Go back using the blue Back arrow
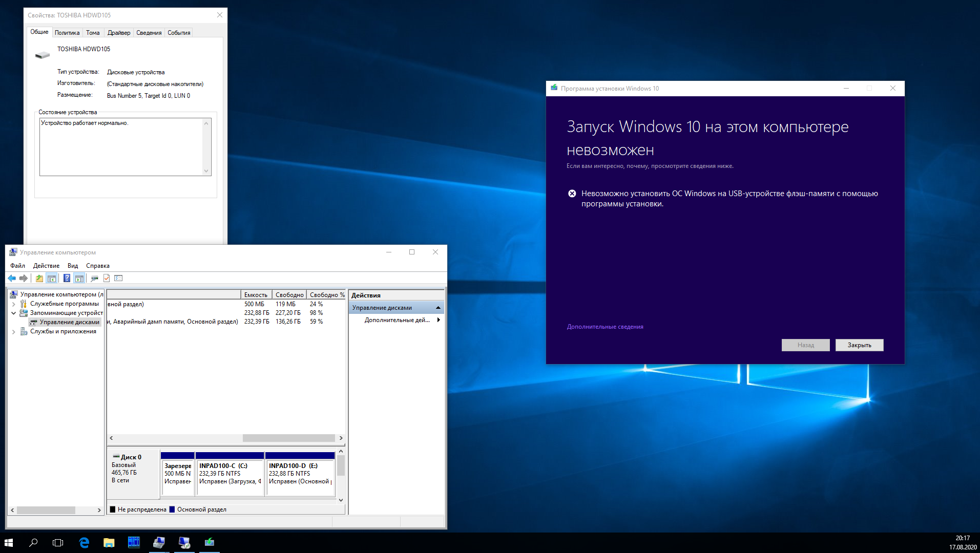Screen dimensions: 980x553 pos(12,278)
